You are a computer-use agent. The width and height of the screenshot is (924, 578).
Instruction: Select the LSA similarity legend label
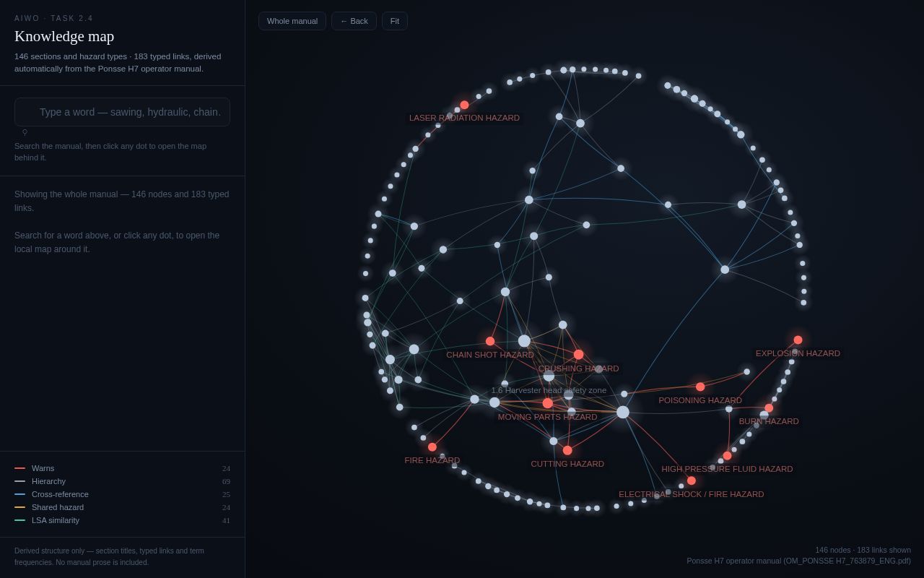56,520
